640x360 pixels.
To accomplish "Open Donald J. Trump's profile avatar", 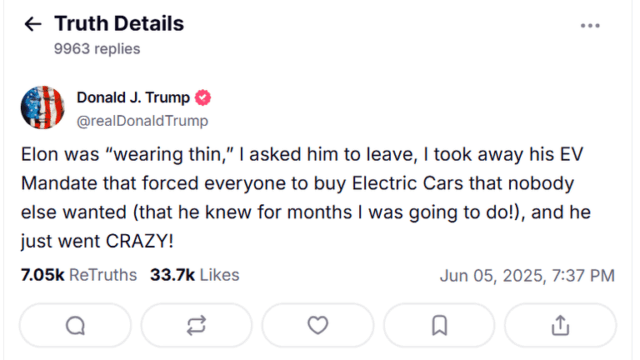I will [x=42, y=107].
